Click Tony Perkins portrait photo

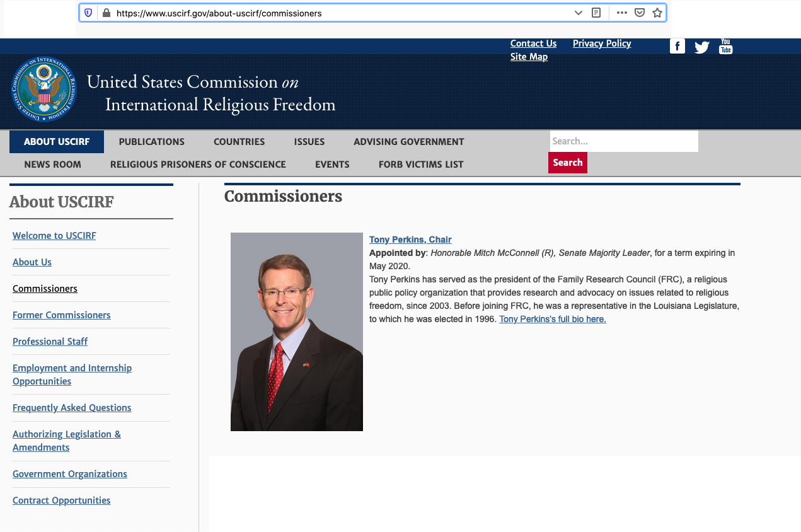click(x=296, y=332)
